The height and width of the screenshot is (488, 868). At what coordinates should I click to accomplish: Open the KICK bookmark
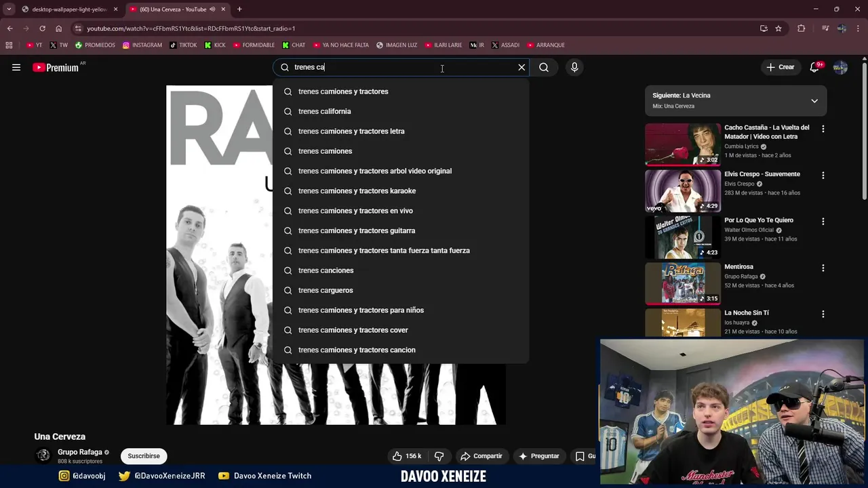coord(215,45)
